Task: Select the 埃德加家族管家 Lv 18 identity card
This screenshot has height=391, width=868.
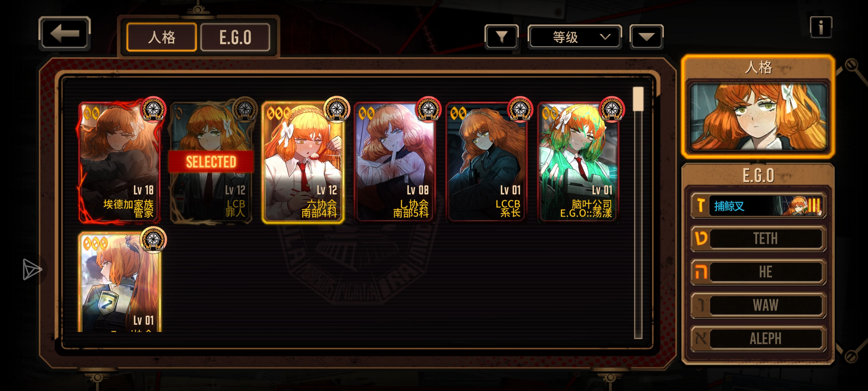Action: tap(119, 162)
